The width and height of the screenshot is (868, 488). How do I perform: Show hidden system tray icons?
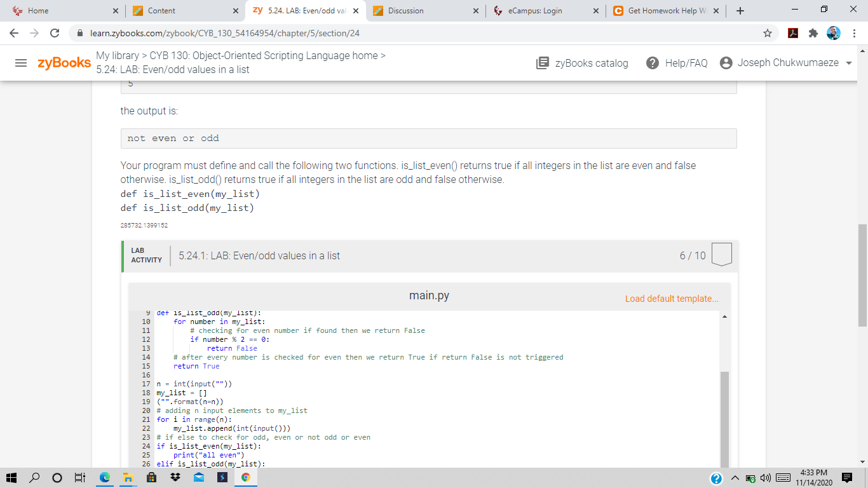pyautogui.click(x=735, y=478)
